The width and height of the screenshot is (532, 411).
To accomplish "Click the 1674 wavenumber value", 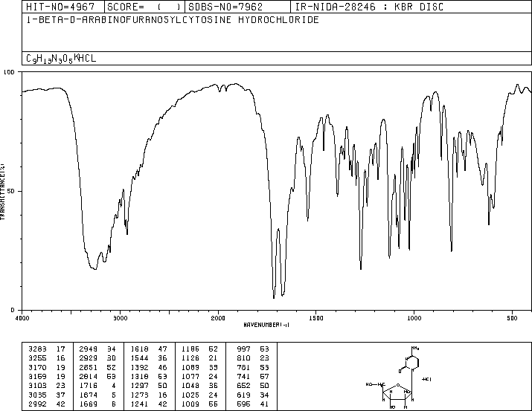I will (89, 395).
